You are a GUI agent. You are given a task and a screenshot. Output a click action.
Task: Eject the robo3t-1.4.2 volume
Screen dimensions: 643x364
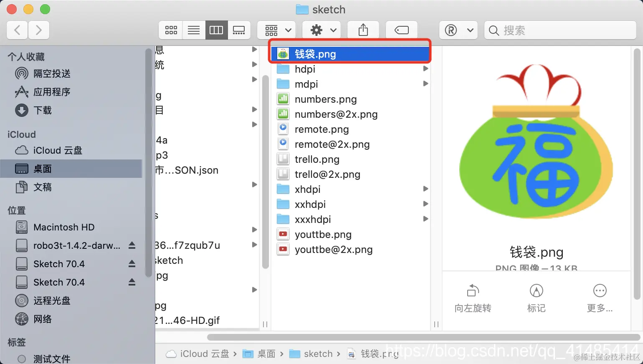click(132, 245)
